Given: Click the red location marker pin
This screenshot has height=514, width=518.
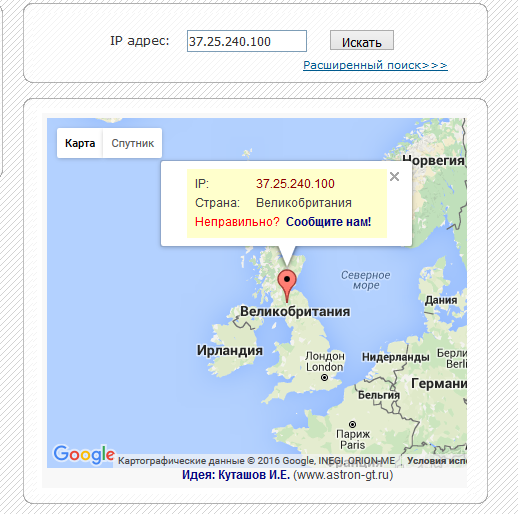Looking at the screenshot, I should point(287,286).
